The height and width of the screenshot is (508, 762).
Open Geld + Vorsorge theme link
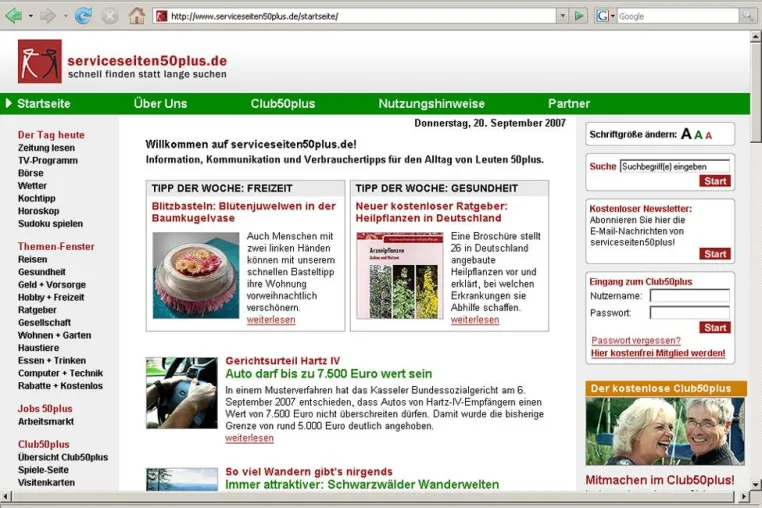click(x=52, y=285)
